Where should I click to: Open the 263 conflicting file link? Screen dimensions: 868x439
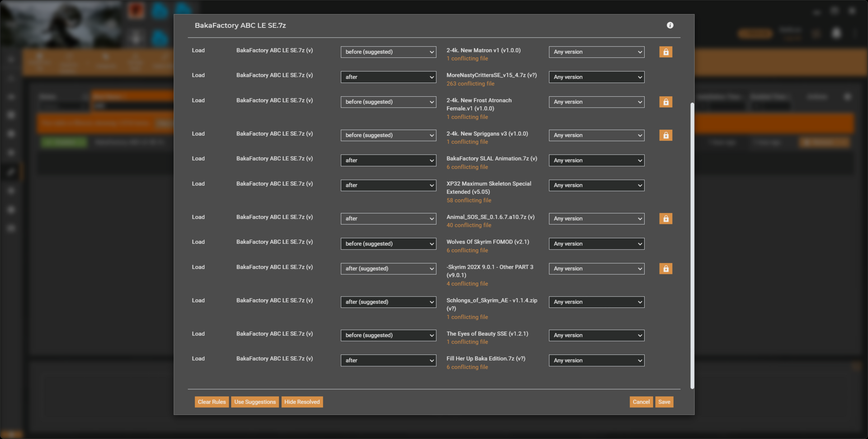coord(471,84)
